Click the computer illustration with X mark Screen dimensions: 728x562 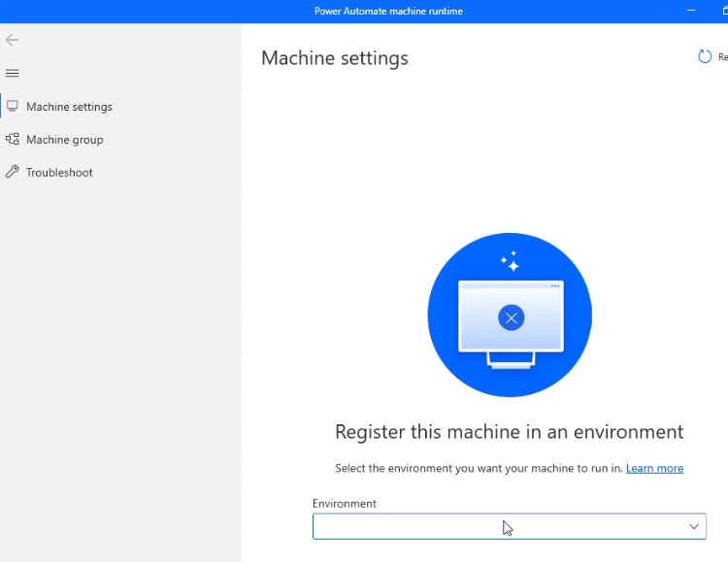510,314
